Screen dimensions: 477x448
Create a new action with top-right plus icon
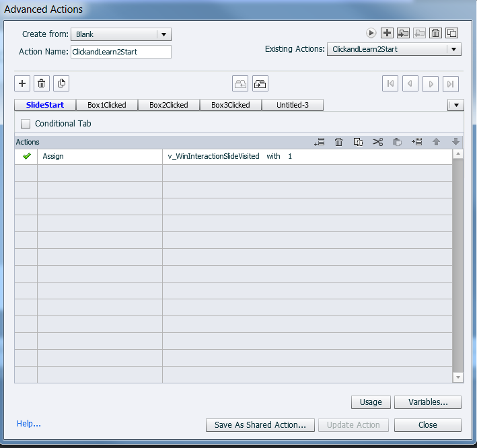tap(387, 33)
